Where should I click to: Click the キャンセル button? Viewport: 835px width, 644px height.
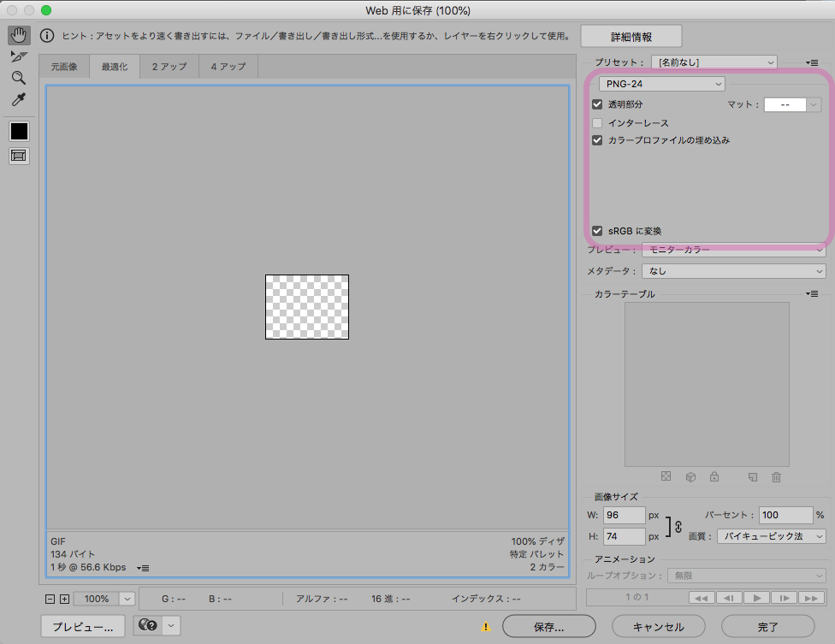click(658, 627)
